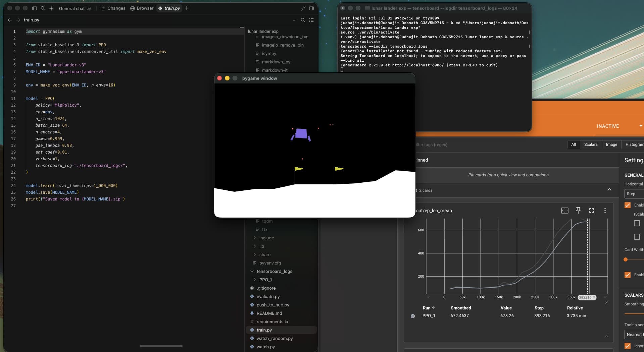Filter TensorBoard cards by Image
The height and width of the screenshot is (352, 644).
click(x=611, y=144)
